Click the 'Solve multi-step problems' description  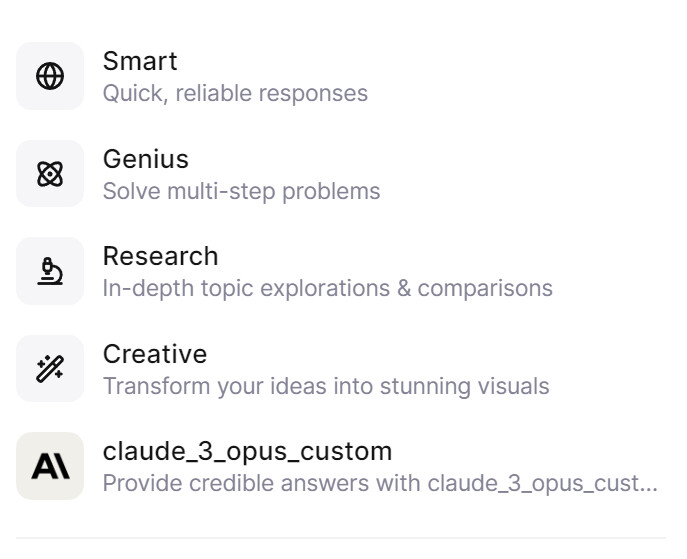(x=241, y=191)
